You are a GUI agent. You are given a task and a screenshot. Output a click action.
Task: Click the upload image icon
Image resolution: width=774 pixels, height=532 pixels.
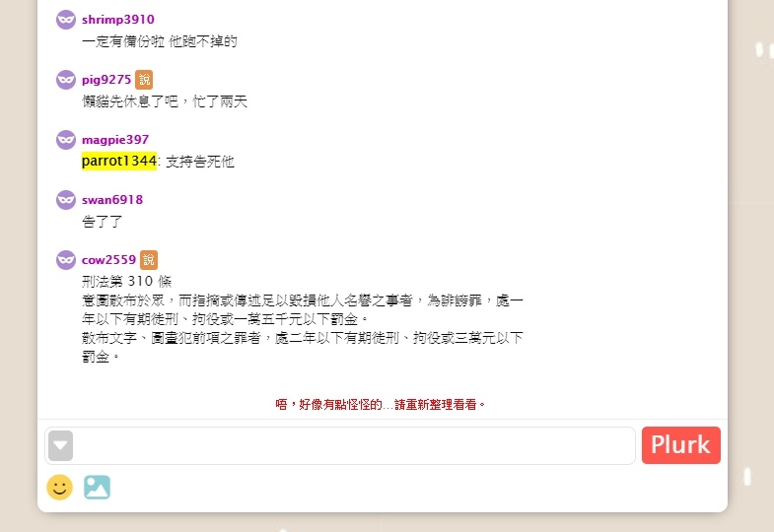(97, 487)
